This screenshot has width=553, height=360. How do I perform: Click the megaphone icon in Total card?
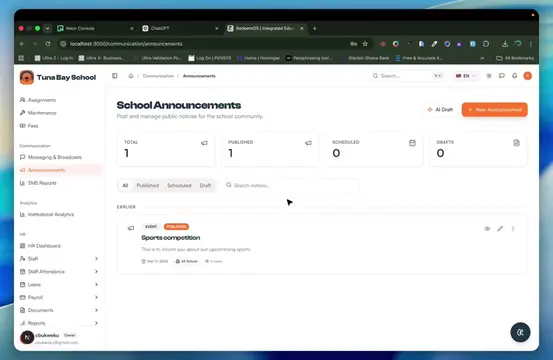204,143
